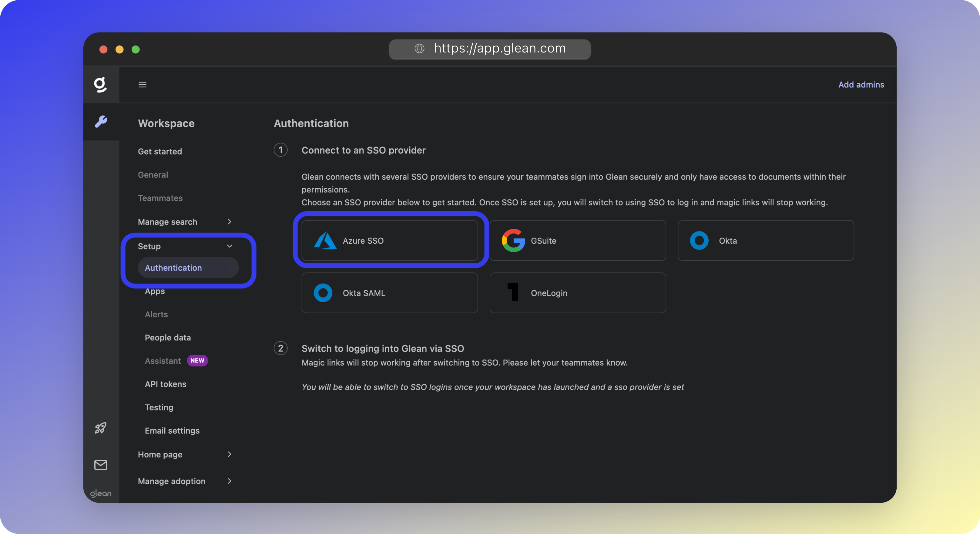Click the Glean logo in the corner

point(101,84)
